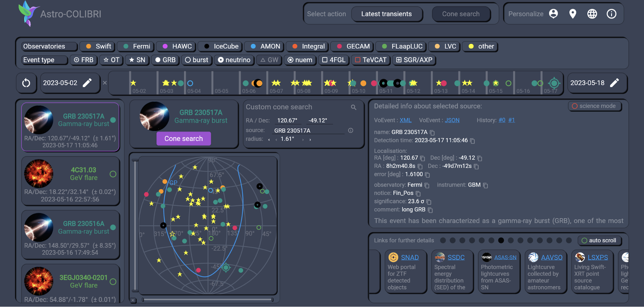The height and width of the screenshot is (307, 644).
Task: Click the Event type filter label
Action: 44,60
